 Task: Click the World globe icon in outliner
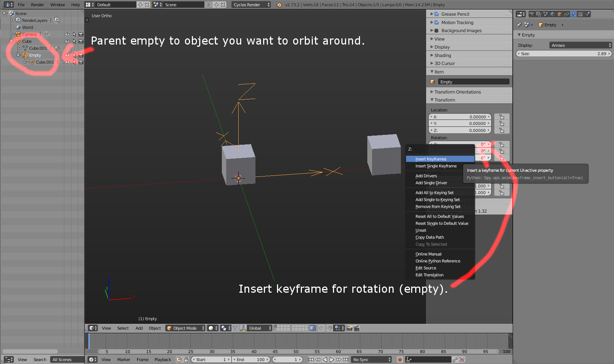pyautogui.click(x=18, y=27)
